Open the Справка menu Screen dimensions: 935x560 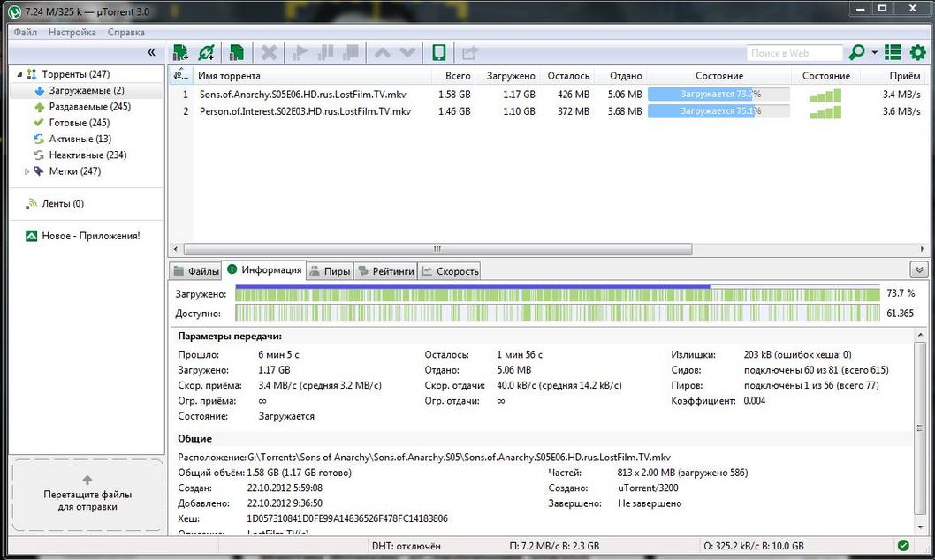click(125, 32)
